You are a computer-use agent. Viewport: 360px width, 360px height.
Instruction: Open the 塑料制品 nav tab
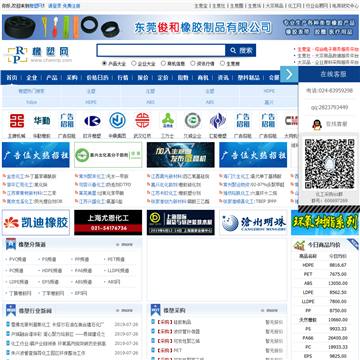[248, 78]
